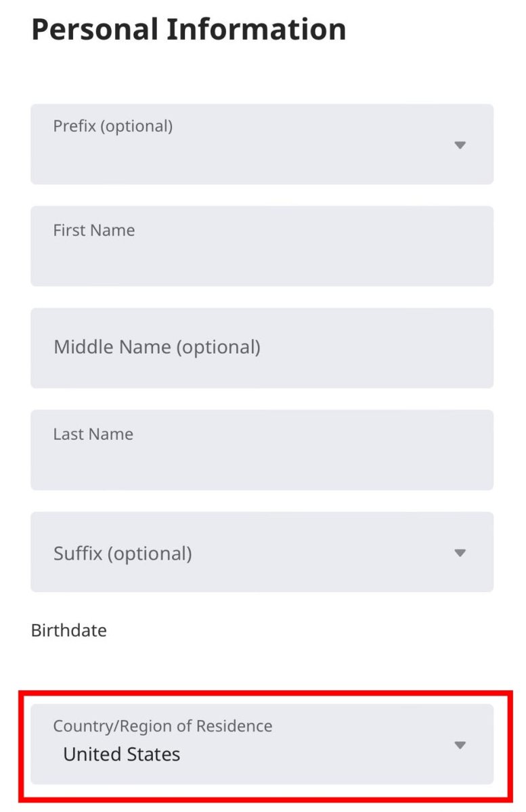
Task: Click the Suffix dropdown triangle icon
Action: 460,553
